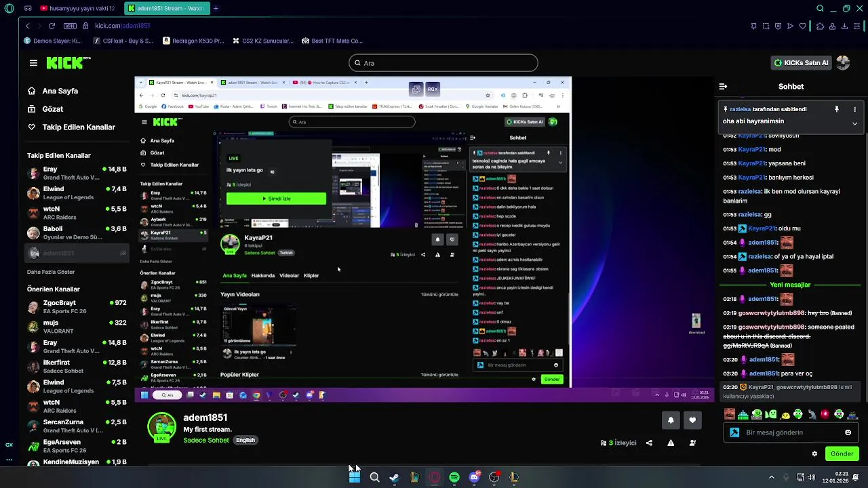Click the KICK logo

pos(68,63)
